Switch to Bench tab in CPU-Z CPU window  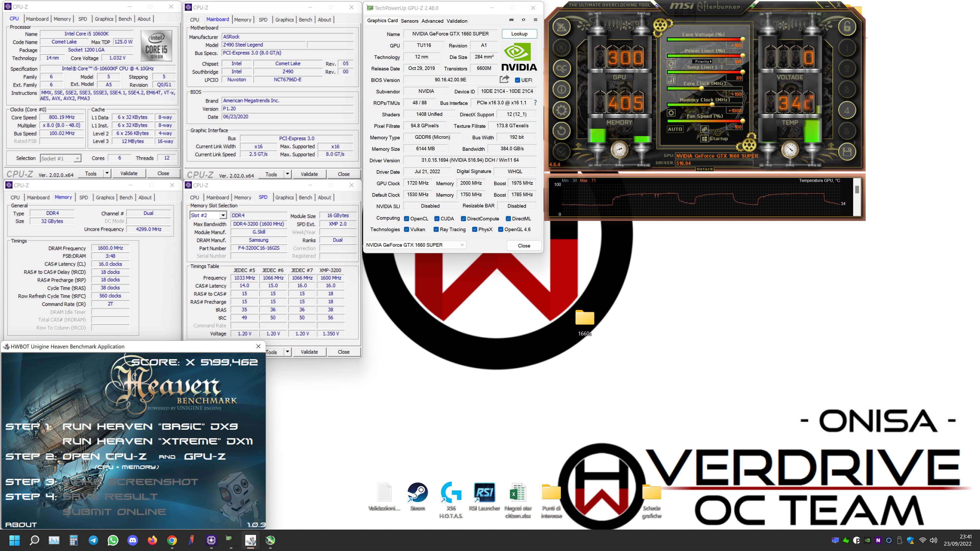125,19
